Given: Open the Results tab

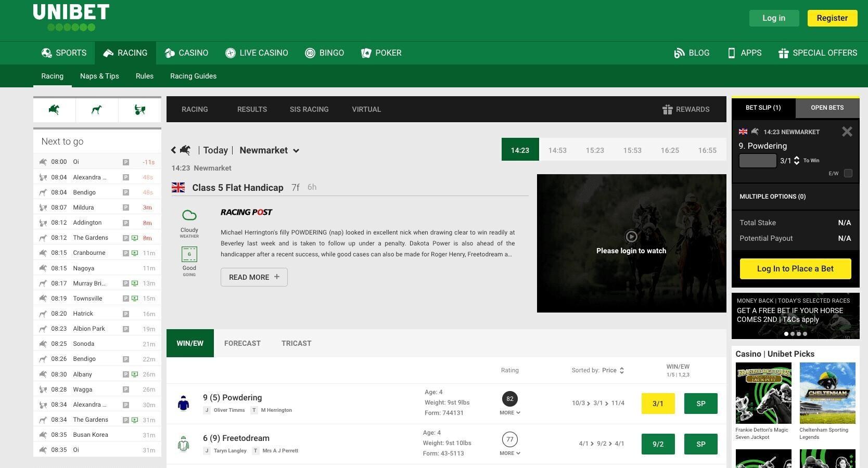Looking at the screenshot, I should click(252, 109).
